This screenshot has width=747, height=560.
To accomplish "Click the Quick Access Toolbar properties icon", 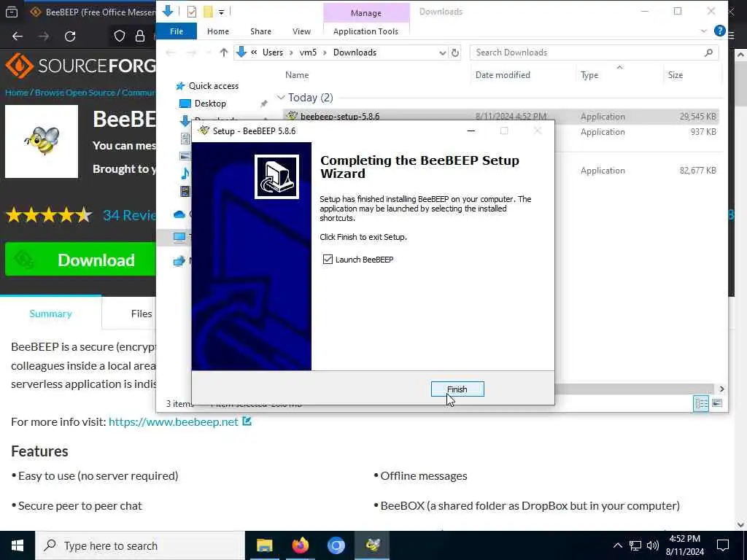I will tap(192, 12).
